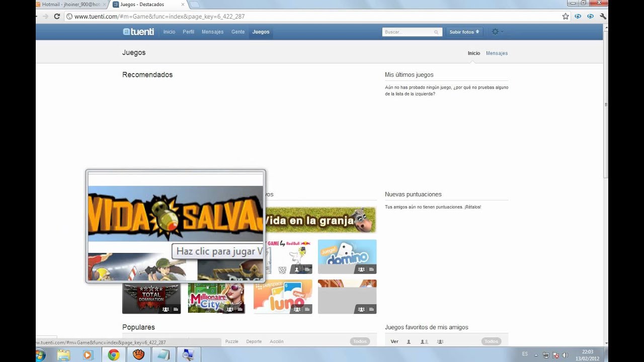Click the list icon on Total Domination thumbnail
The height and width of the screenshot is (362, 644).
[x=176, y=310]
